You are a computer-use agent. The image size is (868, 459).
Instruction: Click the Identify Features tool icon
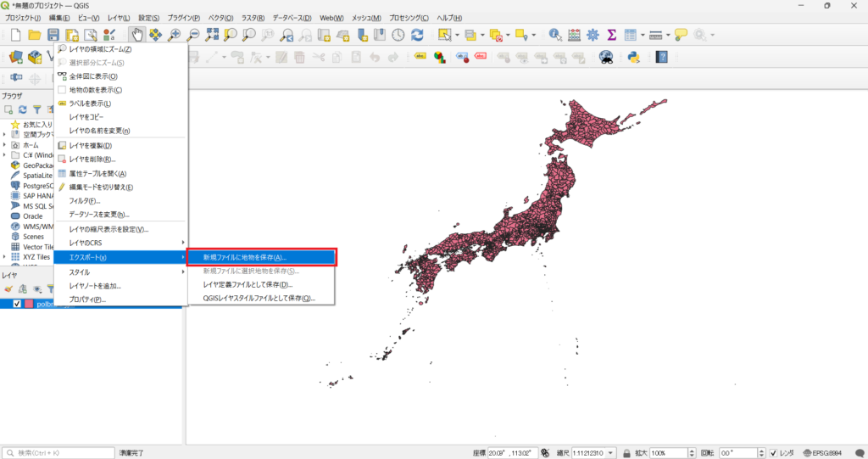pyautogui.click(x=555, y=35)
